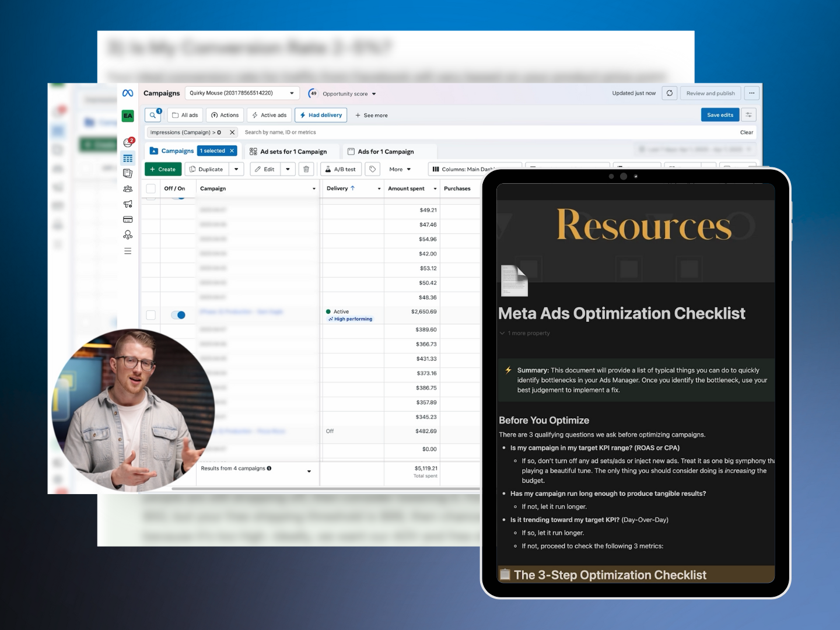This screenshot has width=840, height=630.
Task: Expand the Duplicate dropdown arrow
Action: coord(236,169)
